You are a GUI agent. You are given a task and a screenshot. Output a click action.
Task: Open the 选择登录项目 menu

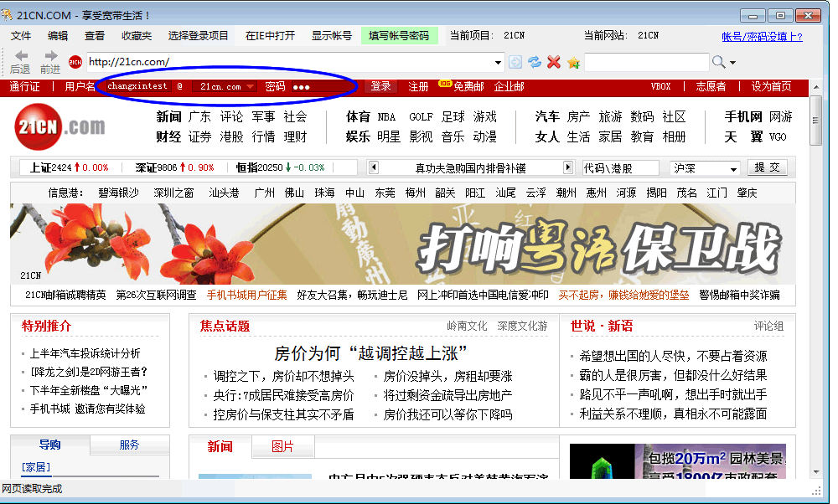pos(199,36)
